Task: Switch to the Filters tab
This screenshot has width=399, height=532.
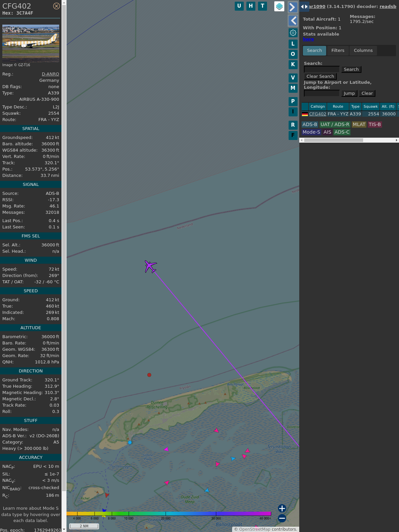Action: pyautogui.click(x=338, y=51)
